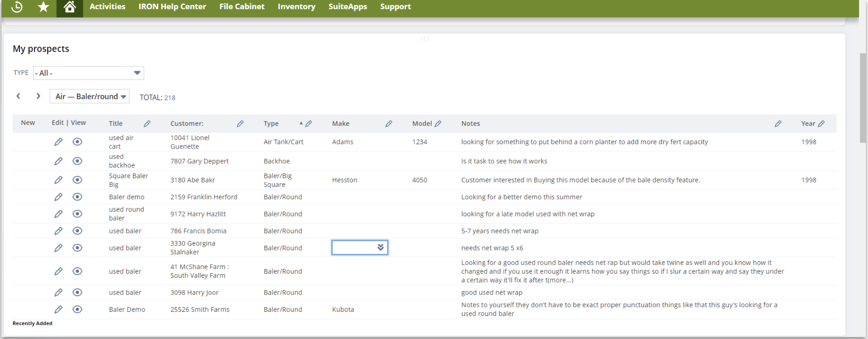Click the Year column pencil icon
The height and width of the screenshot is (339, 868).
pyautogui.click(x=821, y=124)
